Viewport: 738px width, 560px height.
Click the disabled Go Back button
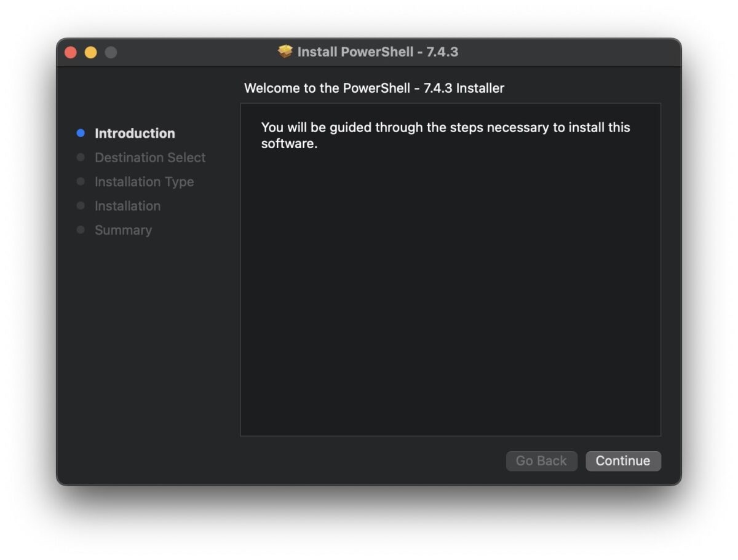click(541, 460)
